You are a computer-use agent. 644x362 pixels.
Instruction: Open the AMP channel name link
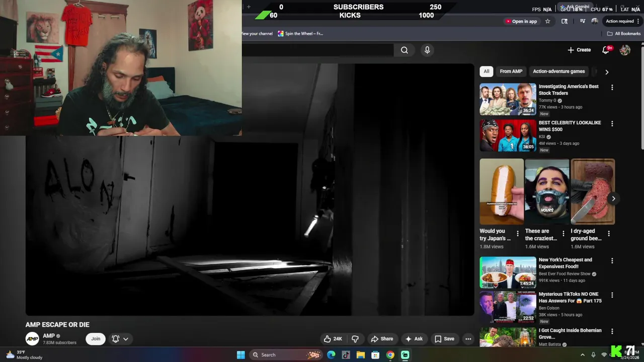[49, 336]
